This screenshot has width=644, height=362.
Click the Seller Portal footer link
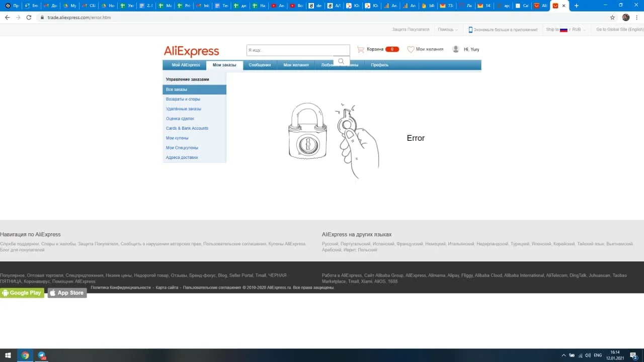(x=242, y=276)
